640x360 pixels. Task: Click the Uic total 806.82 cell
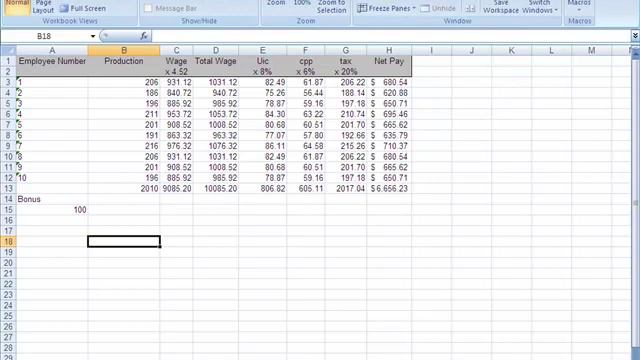(262, 189)
